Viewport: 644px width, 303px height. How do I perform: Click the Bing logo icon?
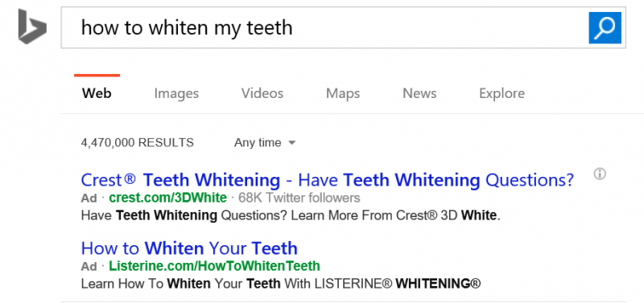pos(32,27)
